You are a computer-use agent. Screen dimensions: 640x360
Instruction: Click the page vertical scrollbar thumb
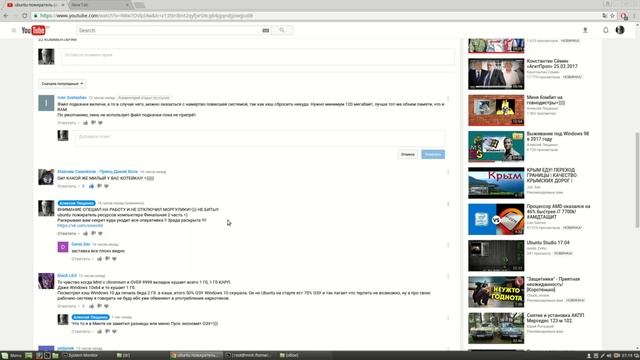click(x=637, y=180)
